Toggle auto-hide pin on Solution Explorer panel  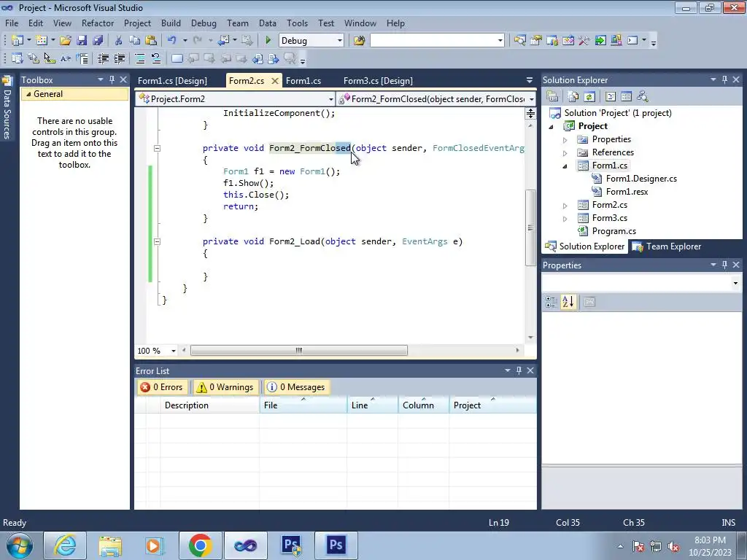click(724, 79)
